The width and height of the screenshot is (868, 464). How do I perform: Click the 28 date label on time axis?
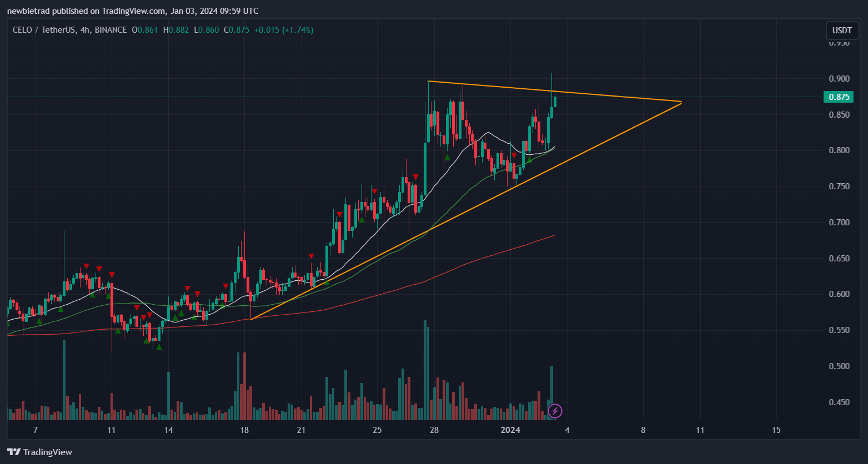(x=434, y=430)
